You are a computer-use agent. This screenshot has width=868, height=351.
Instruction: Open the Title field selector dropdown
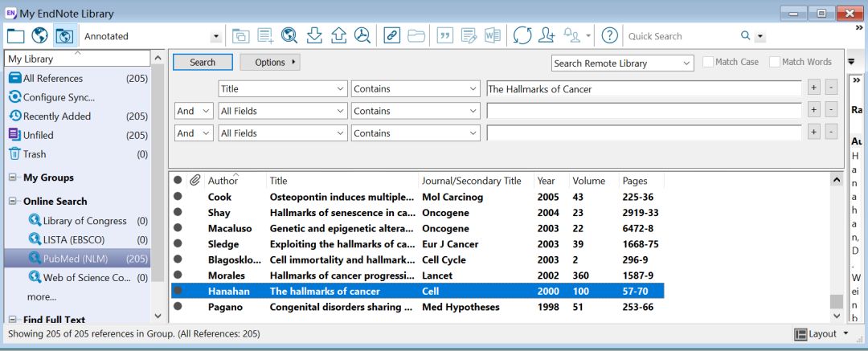[283, 88]
